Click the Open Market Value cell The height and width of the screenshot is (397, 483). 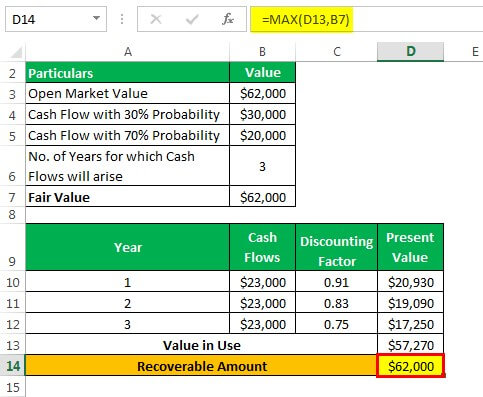[128, 94]
